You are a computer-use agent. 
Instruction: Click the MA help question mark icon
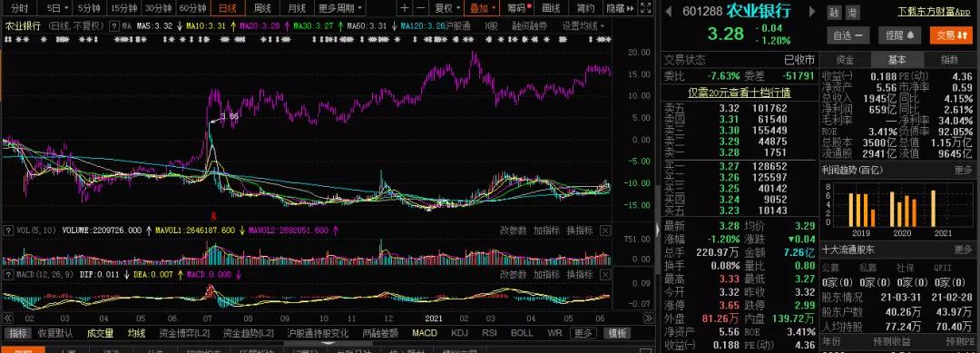tap(114, 26)
